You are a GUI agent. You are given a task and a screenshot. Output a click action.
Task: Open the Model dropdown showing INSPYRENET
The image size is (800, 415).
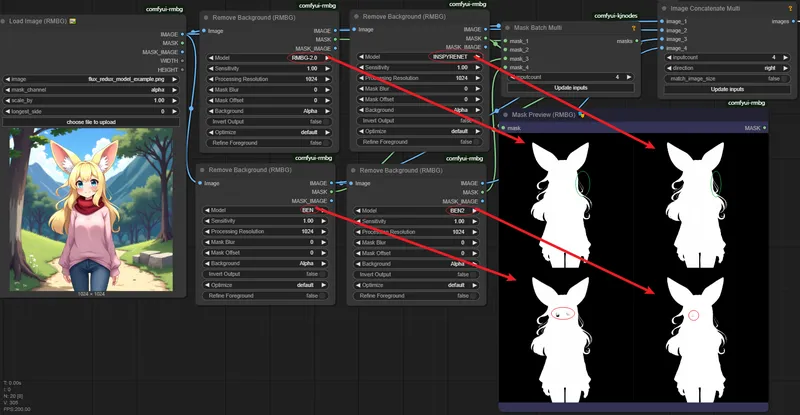(x=415, y=57)
